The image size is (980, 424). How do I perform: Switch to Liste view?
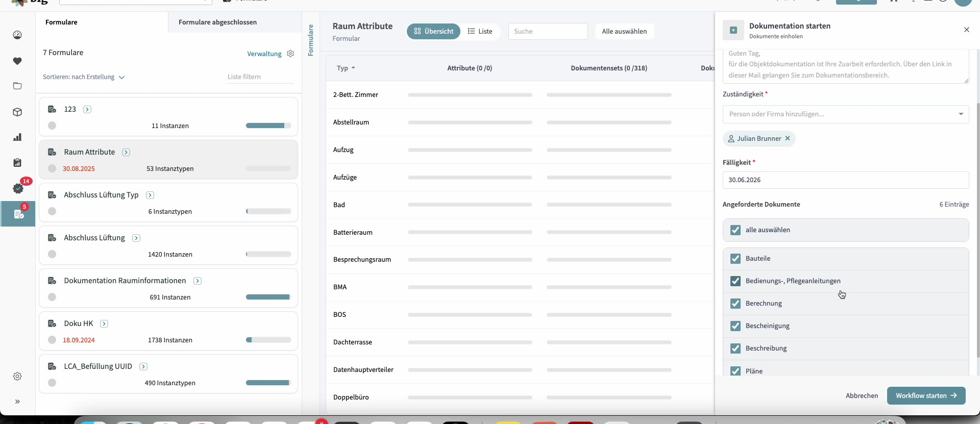coord(480,31)
